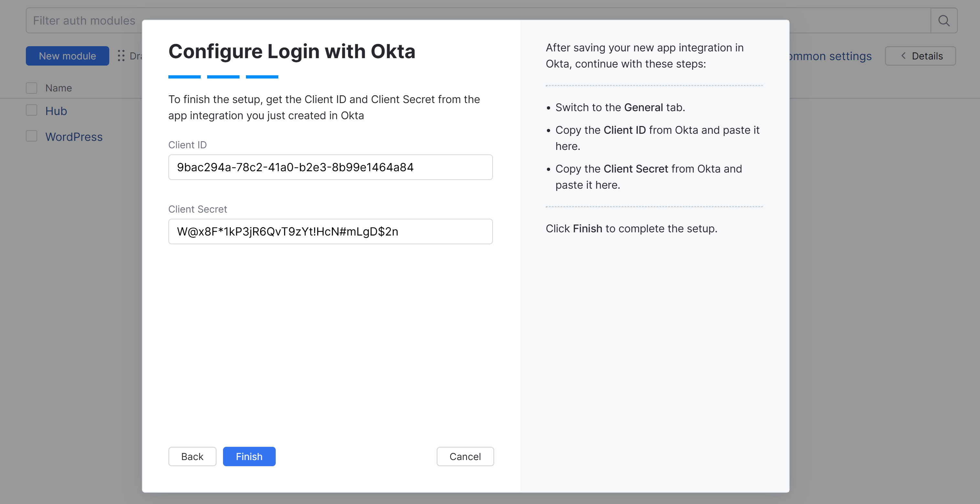Select the third wizard step indicator
980x504 pixels.
pos(262,77)
